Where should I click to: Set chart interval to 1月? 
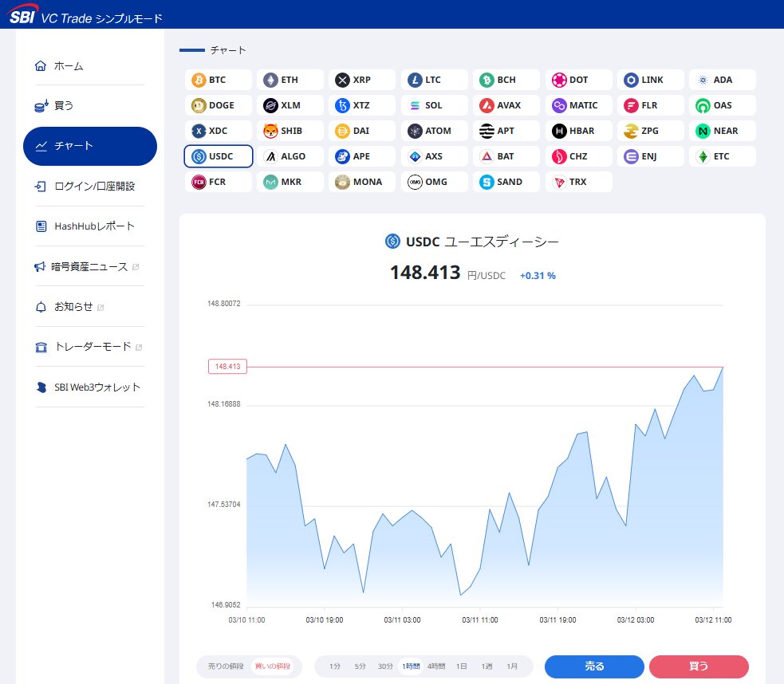click(x=512, y=666)
